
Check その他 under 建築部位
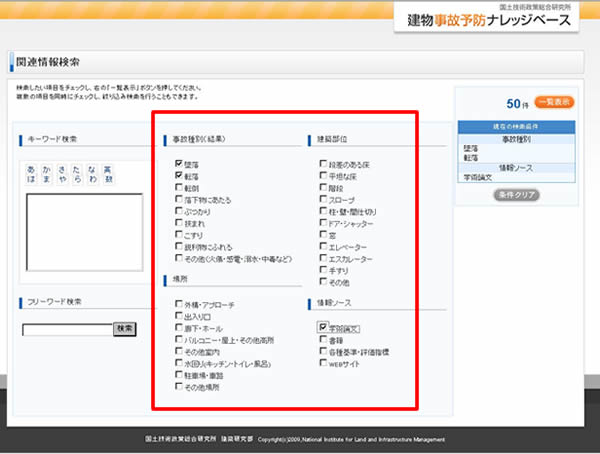click(x=323, y=282)
